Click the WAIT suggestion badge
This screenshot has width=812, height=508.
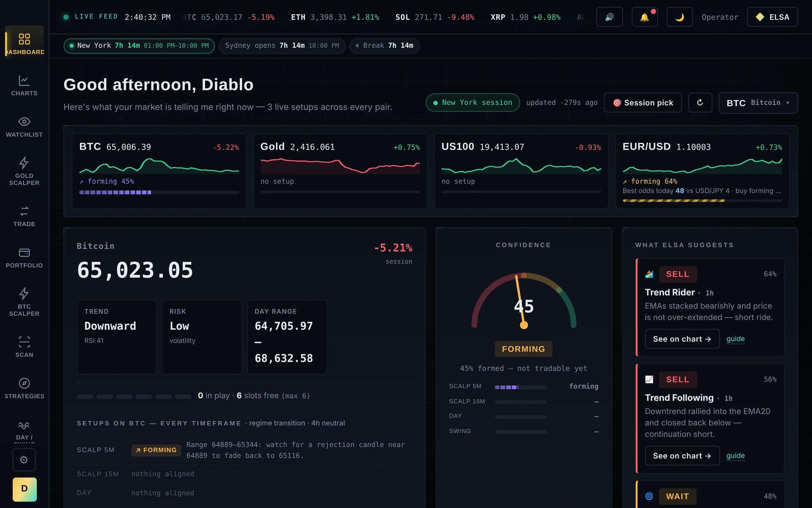coord(677,496)
